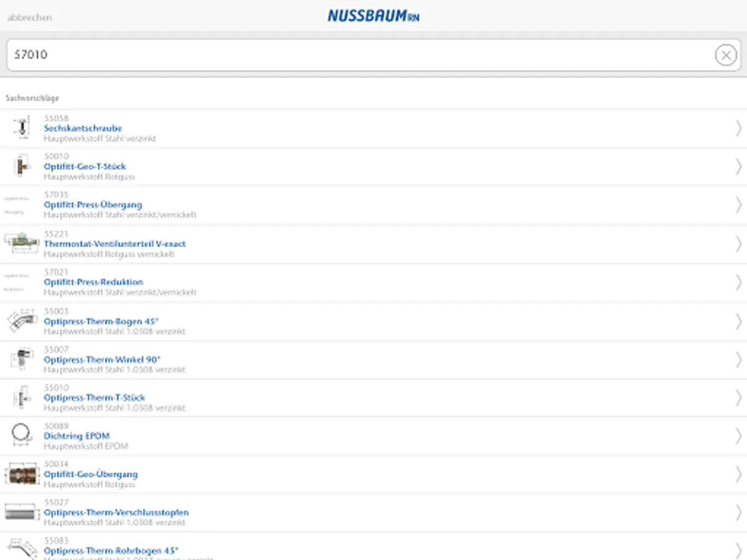Expand Optipress-Therm-Bogen 45° chevron
The height and width of the screenshot is (560, 747).
pos(738,321)
